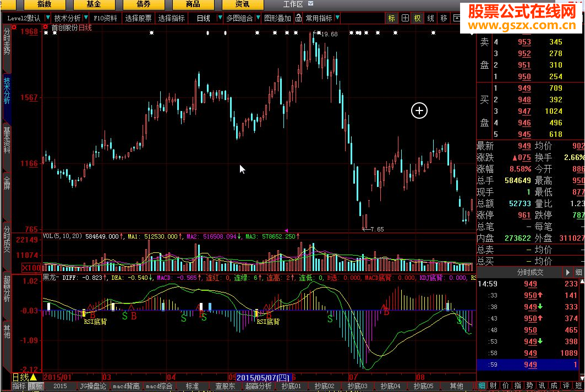Select the 抄底01 indicator tab
Screen dimensions: 585x392
(291, 387)
